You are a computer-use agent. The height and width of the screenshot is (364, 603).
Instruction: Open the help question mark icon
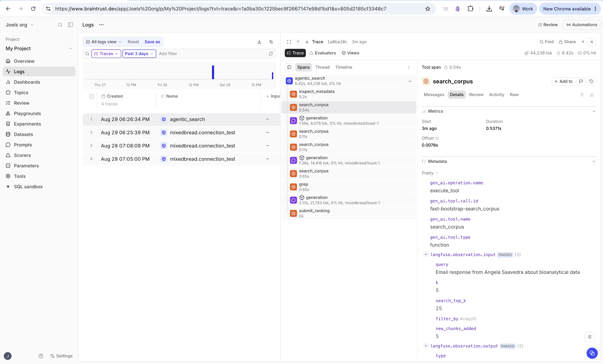pos(41,356)
